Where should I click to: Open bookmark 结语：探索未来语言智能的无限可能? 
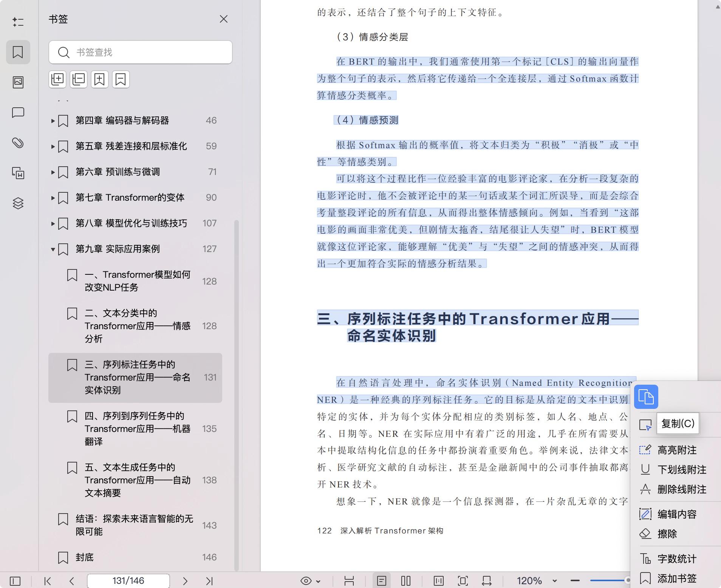135,525
